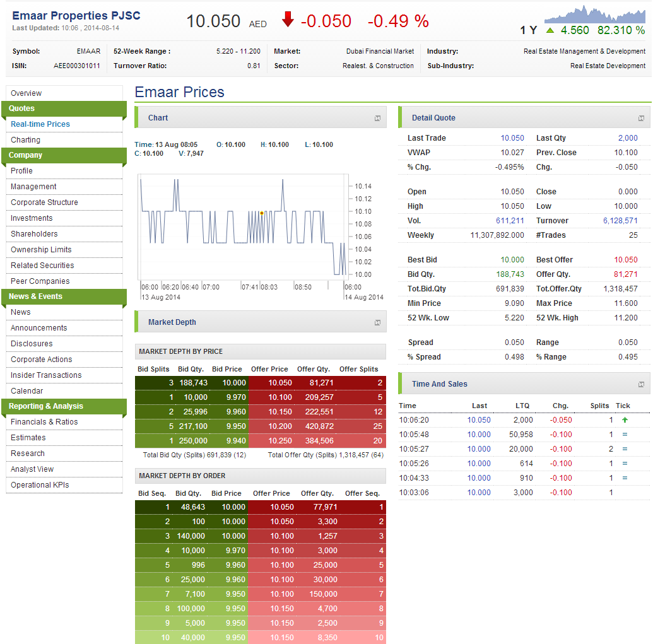Click the green uptick arrow for 10:06:20 trade
Viewport: 653px width, 644px height.
(624, 420)
